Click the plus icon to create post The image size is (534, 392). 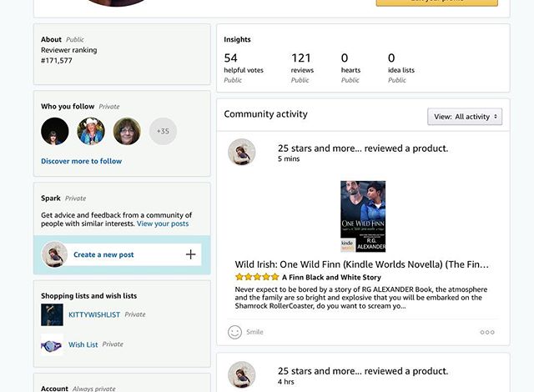click(x=190, y=254)
